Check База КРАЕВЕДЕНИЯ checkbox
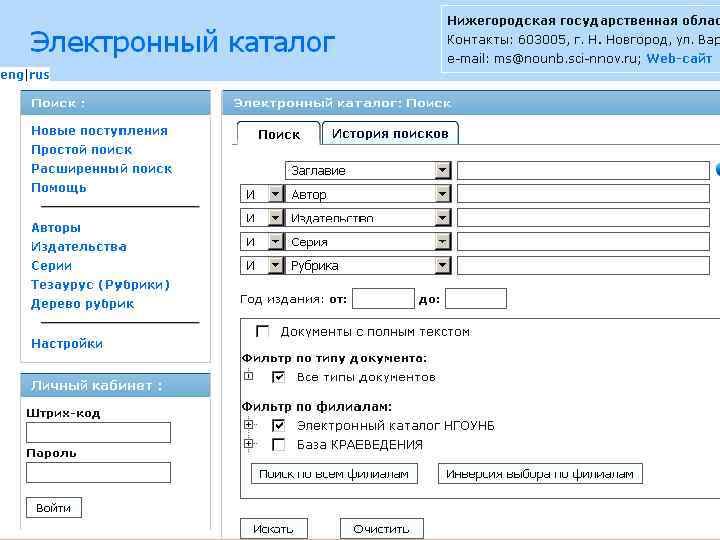 279,444
